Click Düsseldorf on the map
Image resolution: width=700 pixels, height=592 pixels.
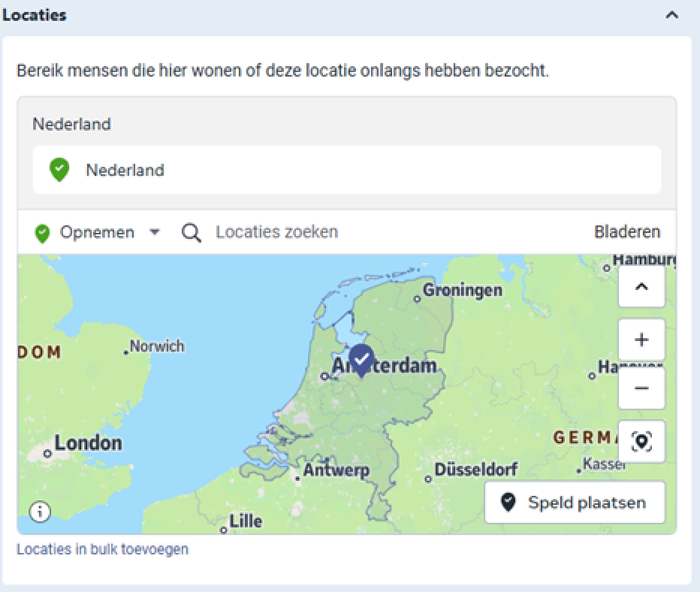pyautogui.click(x=476, y=470)
